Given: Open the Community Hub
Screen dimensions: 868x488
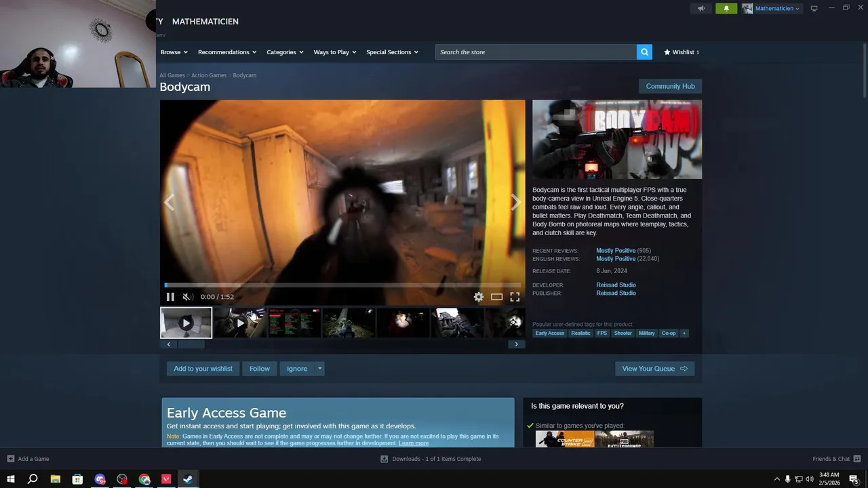Looking at the screenshot, I should (670, 86).
